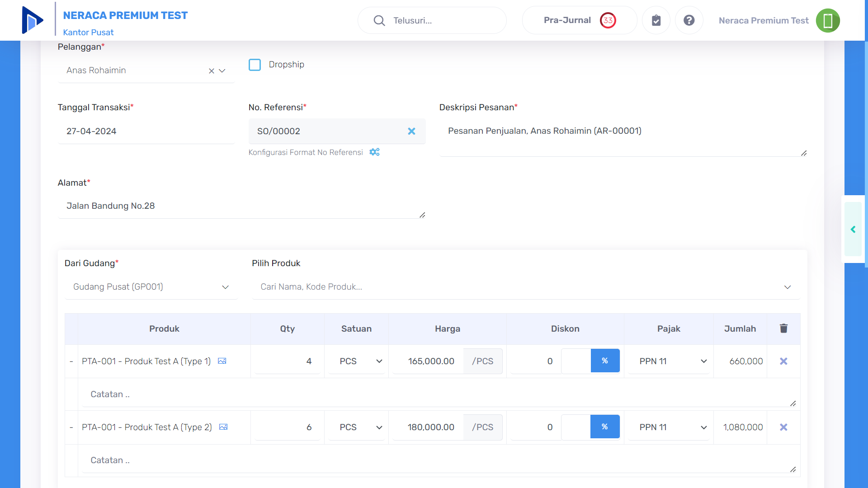Toggle percent discount for Type 1 row

(605, 361)
